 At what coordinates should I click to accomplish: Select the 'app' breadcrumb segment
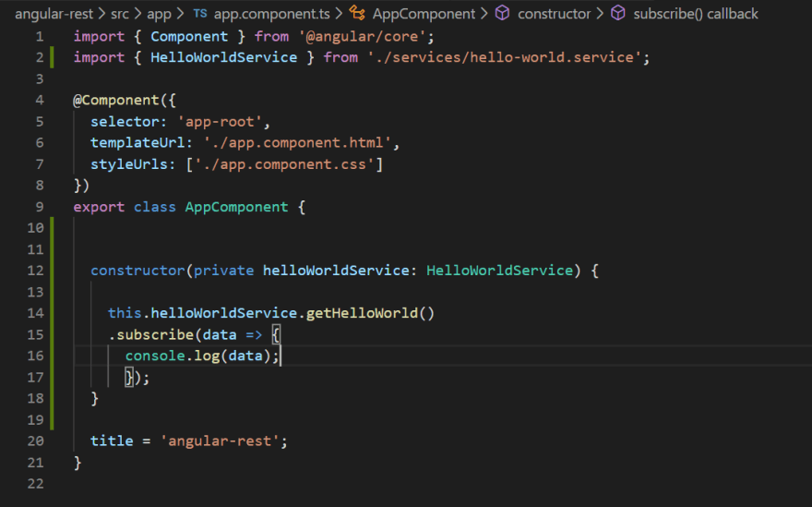click(159, 15)
